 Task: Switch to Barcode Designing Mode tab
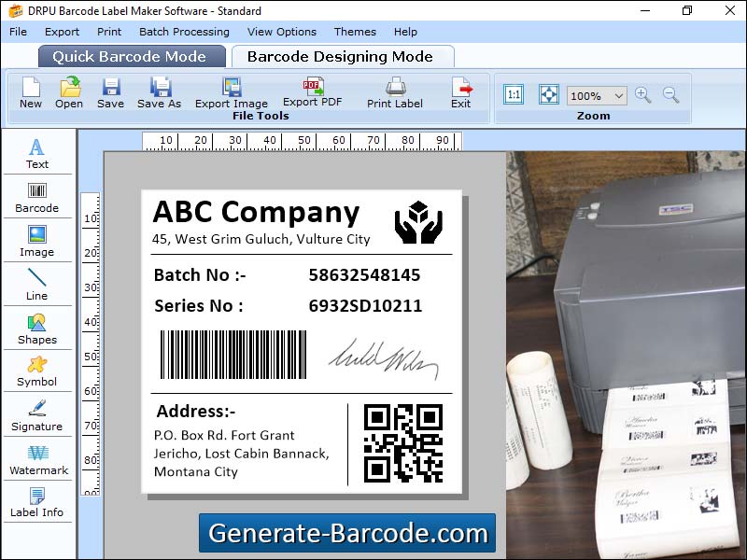pos(344,56)
